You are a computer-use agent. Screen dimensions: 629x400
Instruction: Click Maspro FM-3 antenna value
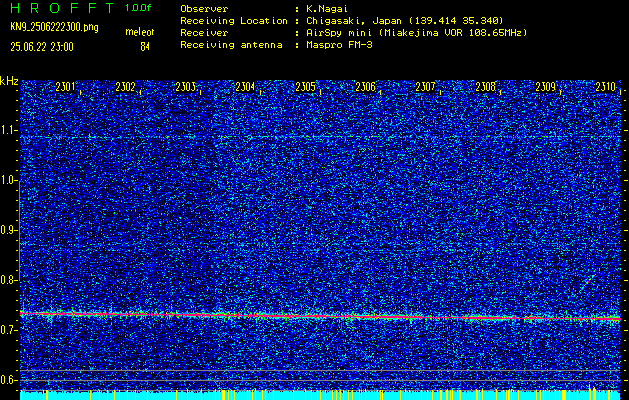point(339,45)
